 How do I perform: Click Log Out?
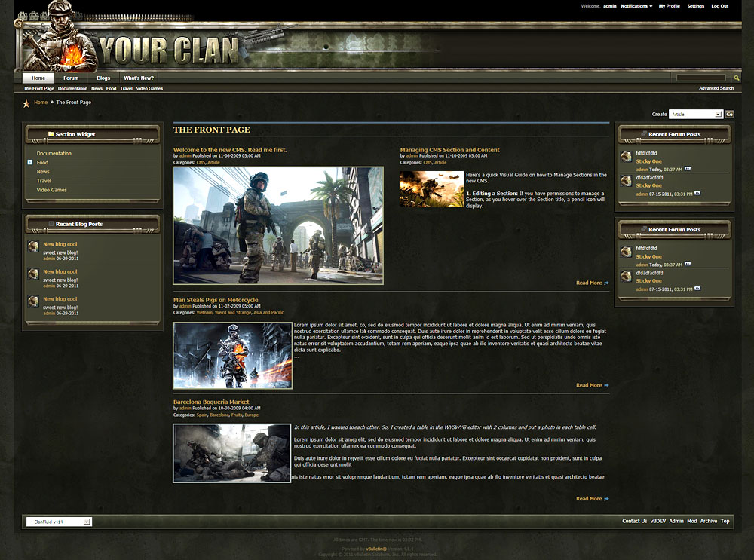[720, 6]
